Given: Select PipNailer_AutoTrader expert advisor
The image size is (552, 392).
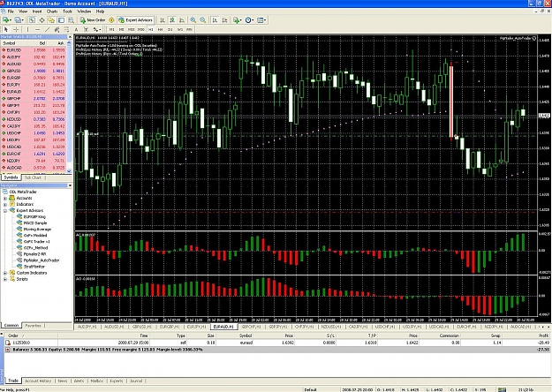Looking at the screenshot, I should click(x=41, y=260).
